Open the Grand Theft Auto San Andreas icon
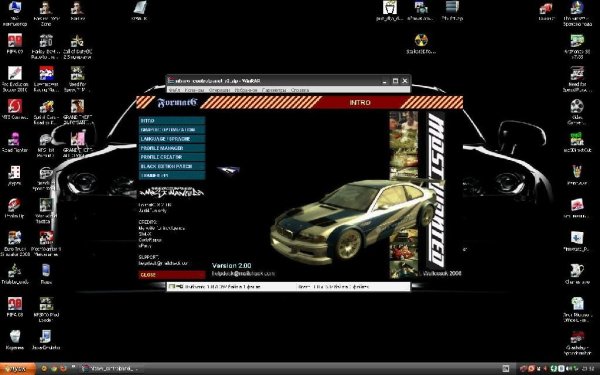The height and width of the screenshot is (375, 600). point(77,106)
